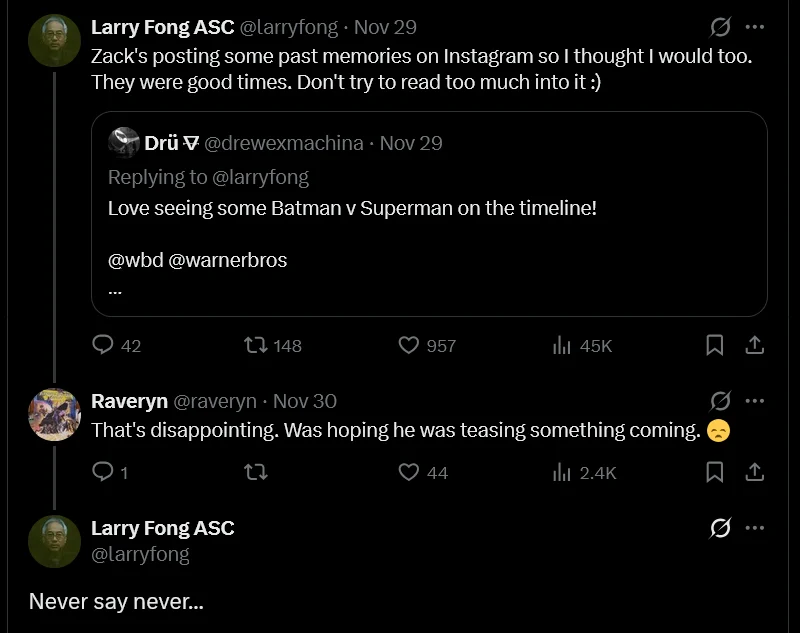Share Raveryn's reply
800x633 pixels.
pyautogui.click(x=755, y=472)
